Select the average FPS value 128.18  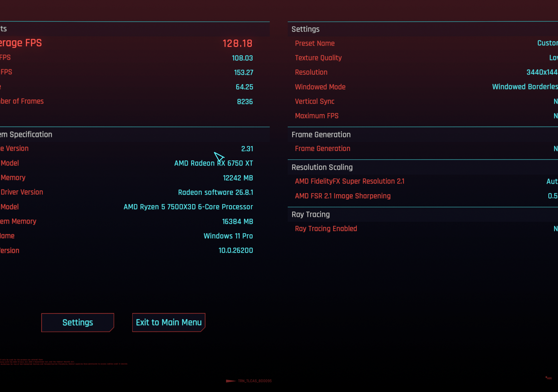click(237, 43)
